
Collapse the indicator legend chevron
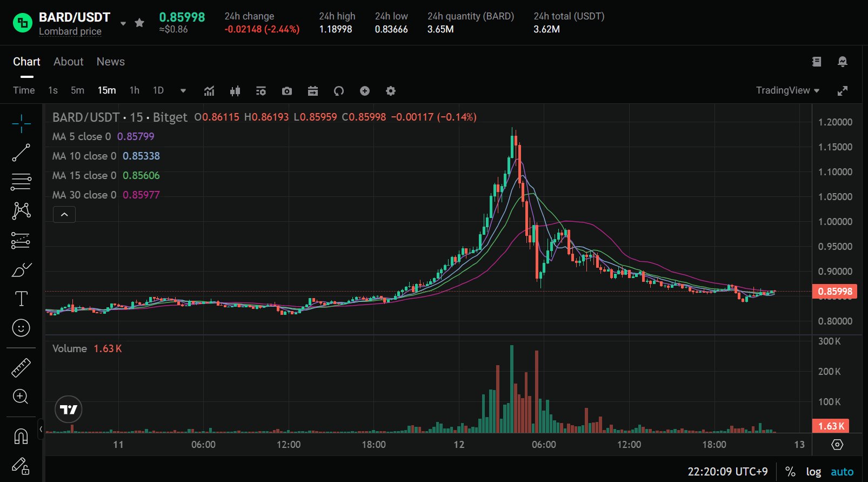(64, 215)
